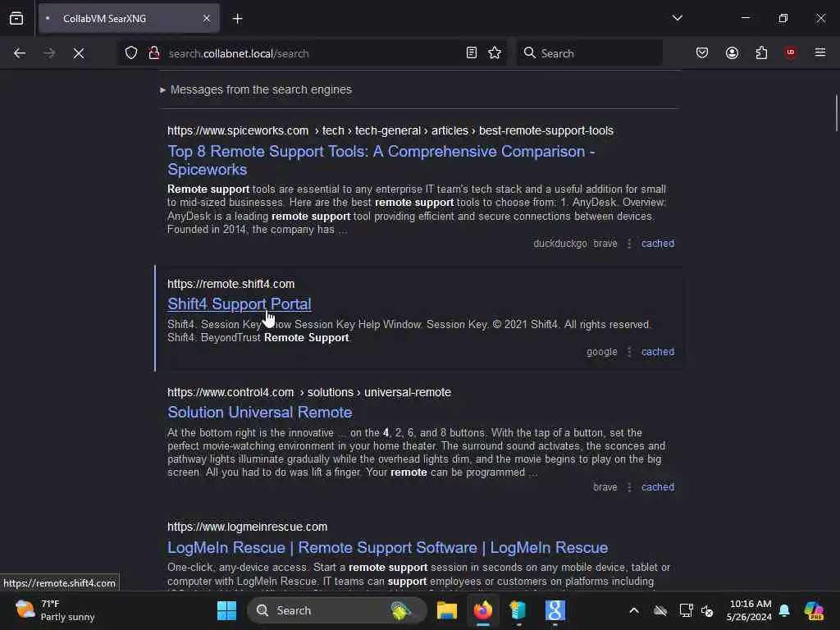840x630 pixels.
Task: Focus the address bar URL field
Action: [313, 53]
